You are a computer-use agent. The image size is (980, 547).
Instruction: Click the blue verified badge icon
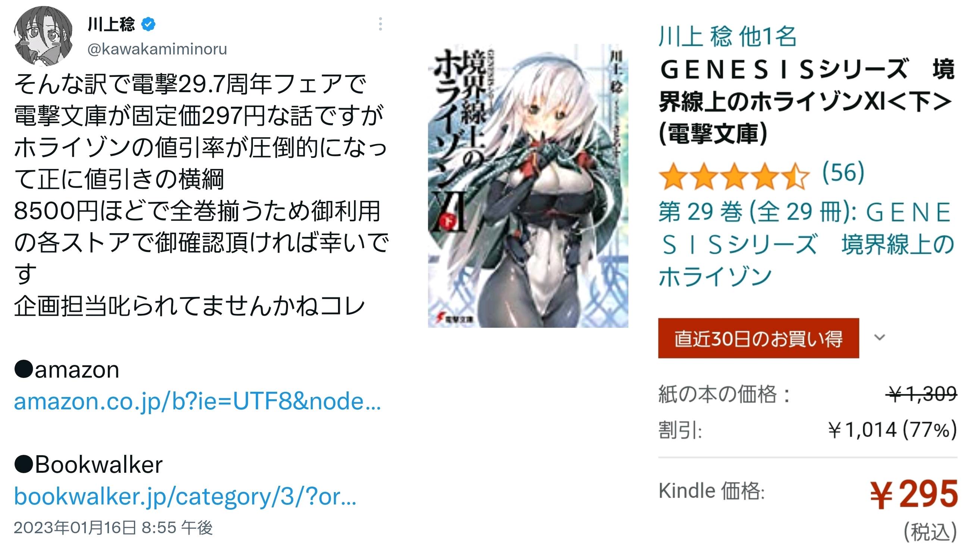point(148,24)
